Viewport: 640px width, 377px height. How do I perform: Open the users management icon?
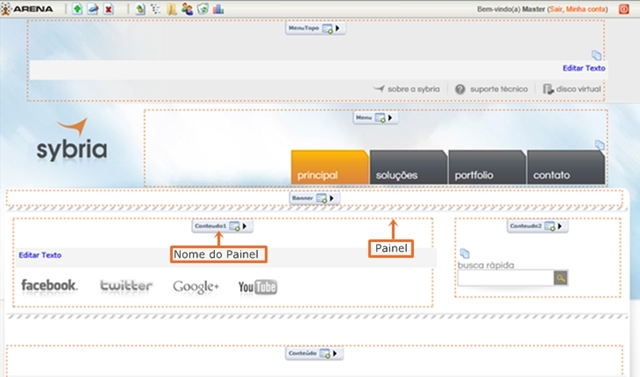pos(187,9)
